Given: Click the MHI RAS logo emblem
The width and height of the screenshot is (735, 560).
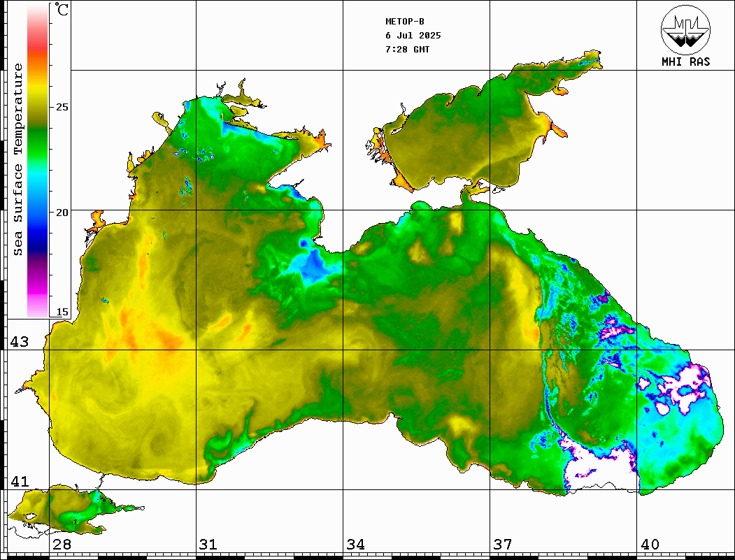Looking at the screenshot, I should pyautogui.click(x=685, y=29).
